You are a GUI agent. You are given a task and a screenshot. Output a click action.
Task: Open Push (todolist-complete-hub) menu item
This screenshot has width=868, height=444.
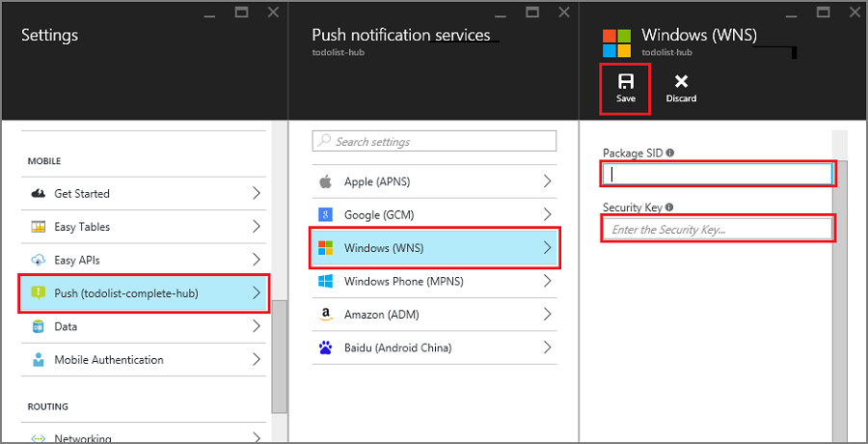click(x=144, y=292)
